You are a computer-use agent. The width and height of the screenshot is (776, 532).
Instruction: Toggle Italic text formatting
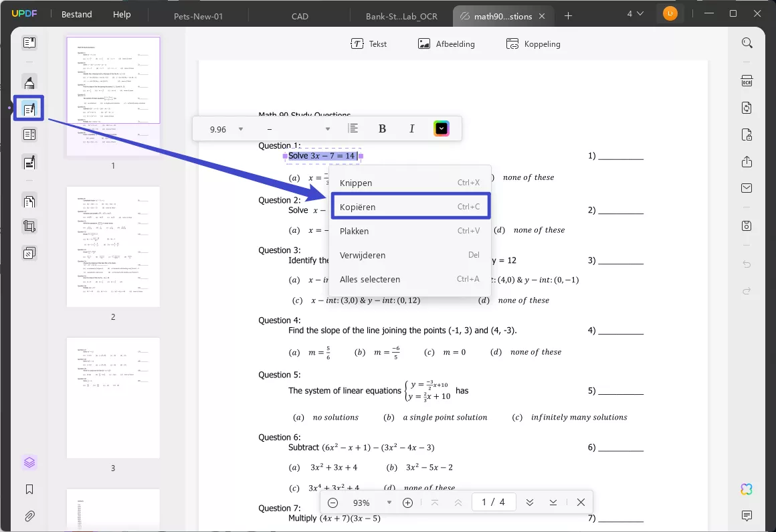(x=412, y=128)
